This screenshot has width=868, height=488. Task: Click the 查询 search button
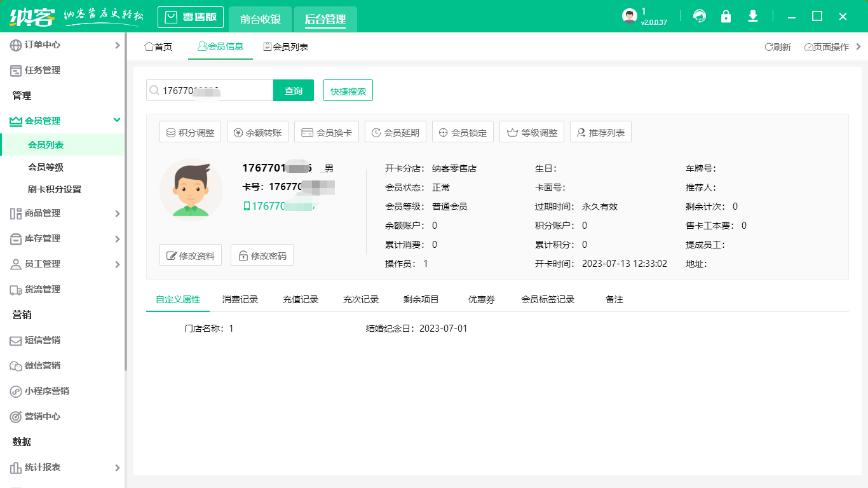[x=293, y=90]
